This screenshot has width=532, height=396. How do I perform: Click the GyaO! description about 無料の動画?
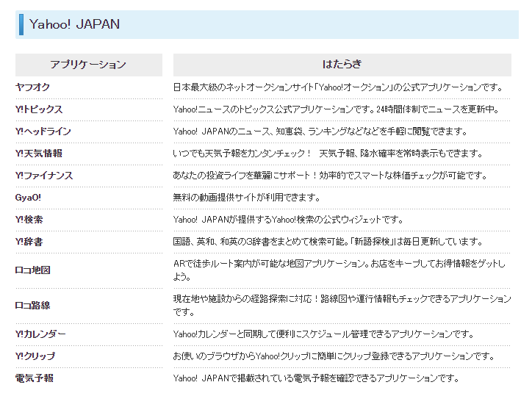click(x=247, y=198)
